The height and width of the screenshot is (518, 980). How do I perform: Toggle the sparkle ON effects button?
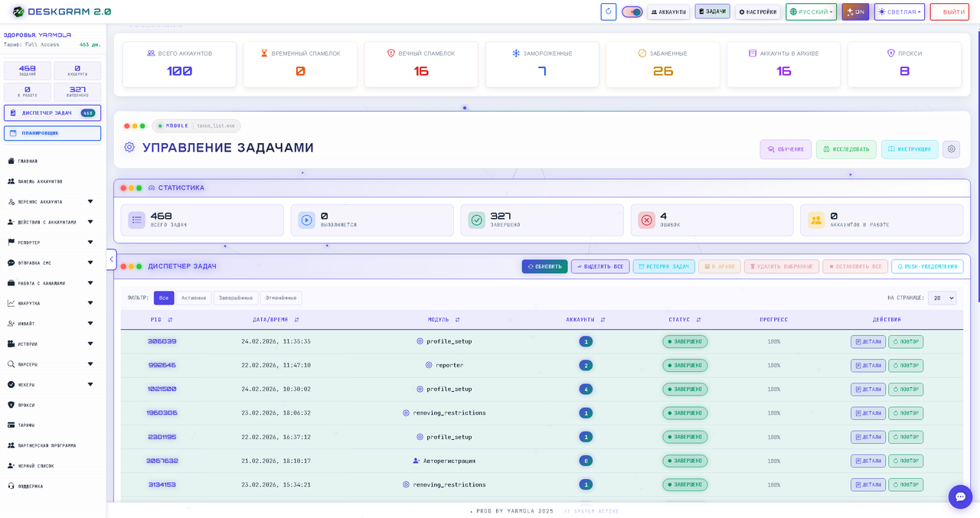(x=855, y=11)
